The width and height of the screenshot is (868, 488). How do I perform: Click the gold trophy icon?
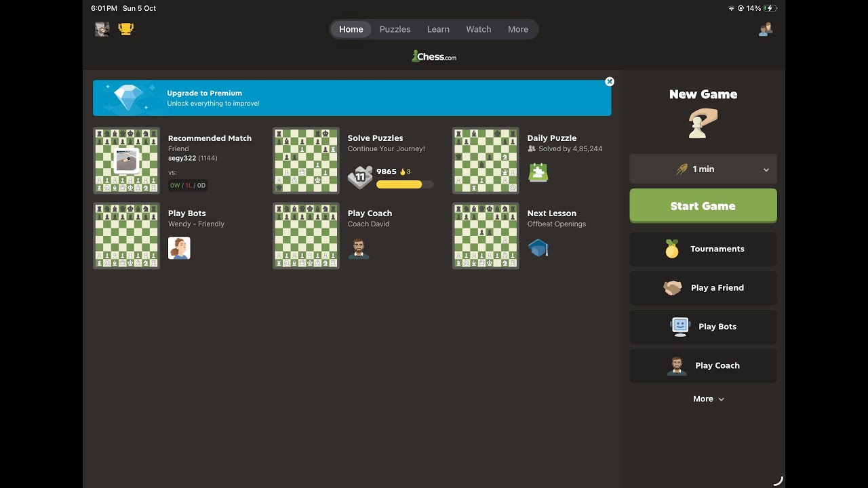[126, 29]
